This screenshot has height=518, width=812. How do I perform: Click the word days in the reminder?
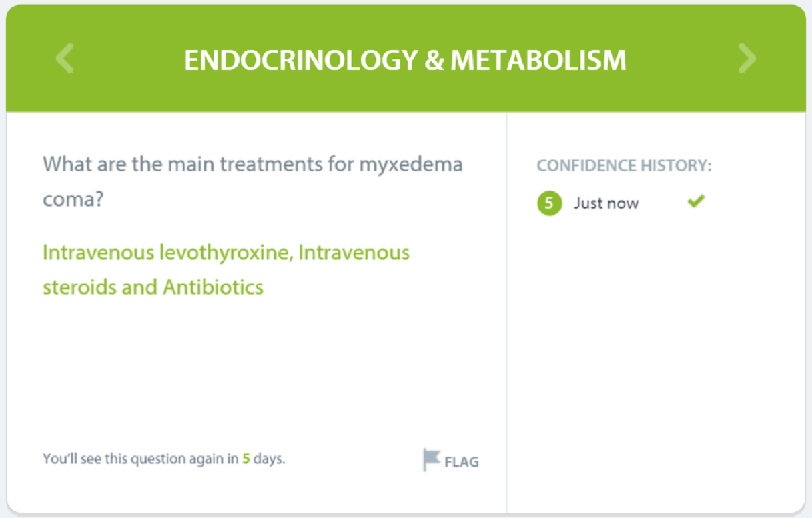click(x=269, y=459)
